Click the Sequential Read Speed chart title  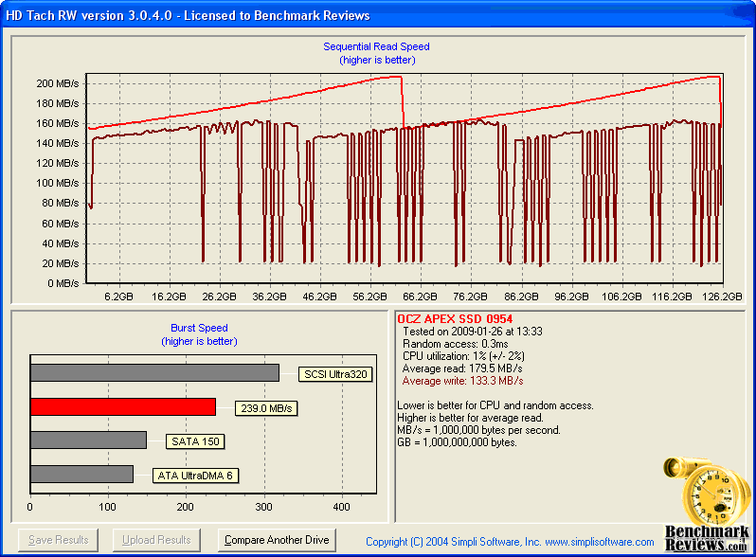(x=376, y=46)
